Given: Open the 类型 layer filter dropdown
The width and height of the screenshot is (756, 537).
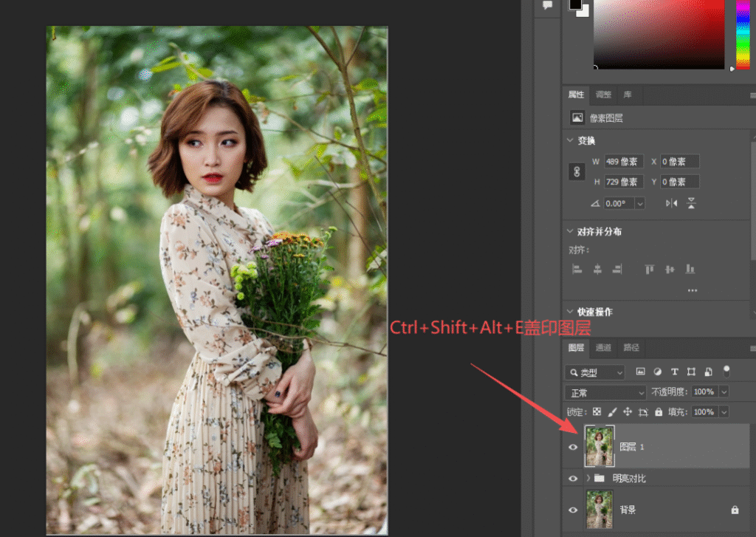Looking at the screenshot, I should click(595, 372).
